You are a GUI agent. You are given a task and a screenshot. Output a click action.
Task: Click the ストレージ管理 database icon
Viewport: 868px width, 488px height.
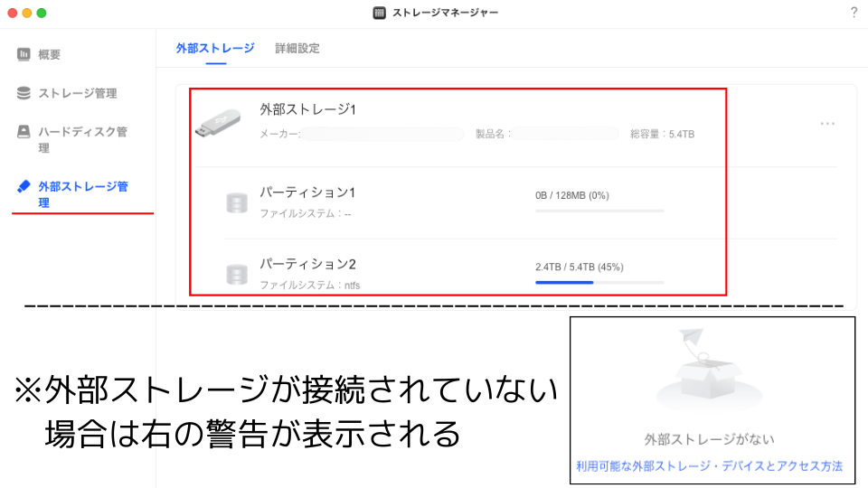(24, 93)
